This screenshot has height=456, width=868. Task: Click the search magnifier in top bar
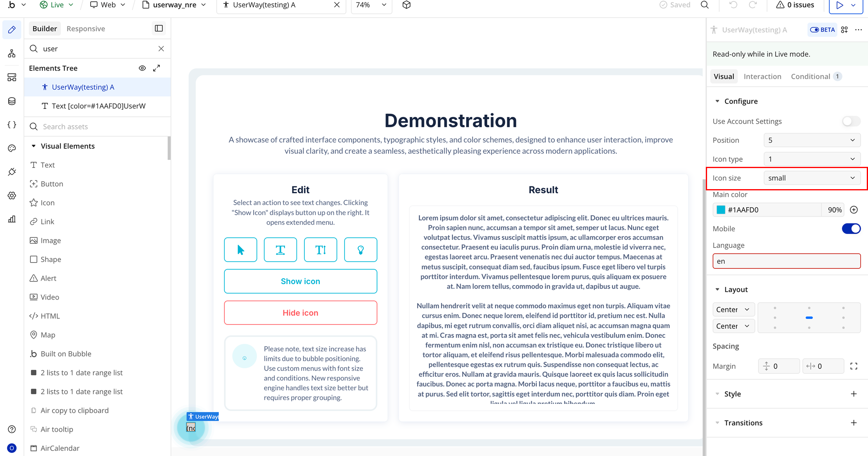[x=705, y=5]
